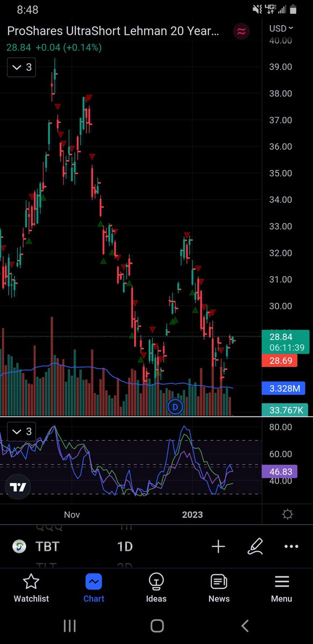Change the 1D chart interval
Image resolution: width=313 pixels, height=644 pixels.
[x=125, y=547]
